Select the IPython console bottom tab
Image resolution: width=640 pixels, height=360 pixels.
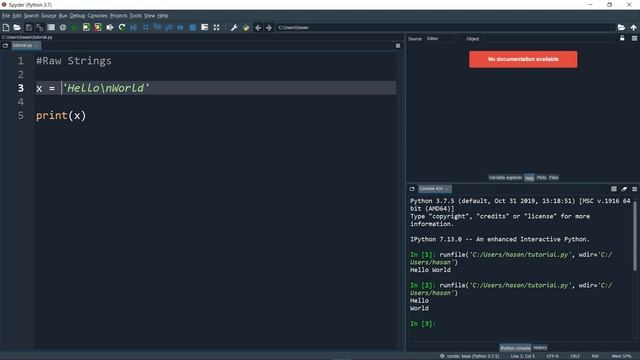point(516,348)
